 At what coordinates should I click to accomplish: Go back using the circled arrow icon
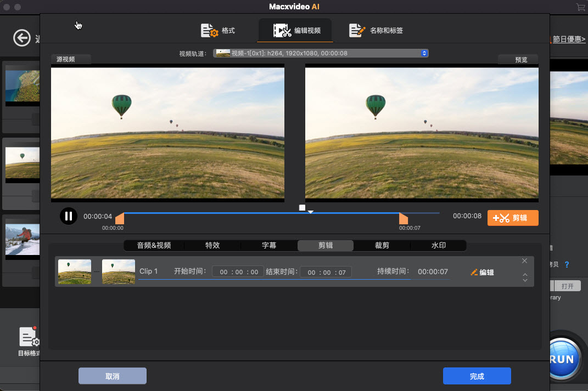[x=22, y=38]
